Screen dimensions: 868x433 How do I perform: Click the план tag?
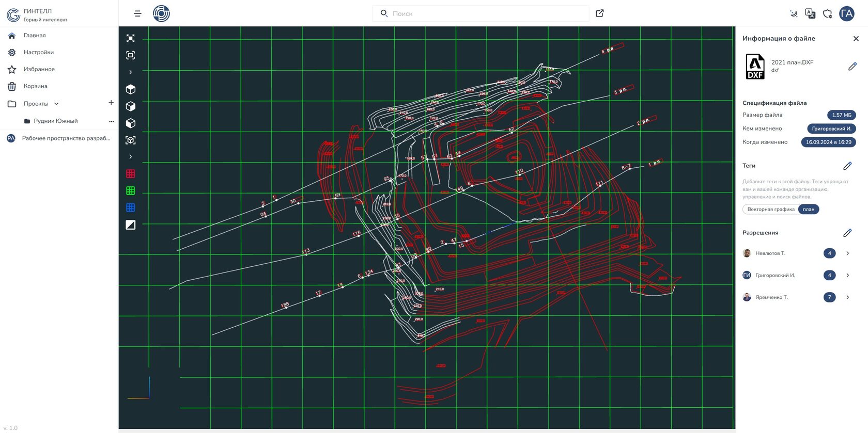tap(809, 210)
